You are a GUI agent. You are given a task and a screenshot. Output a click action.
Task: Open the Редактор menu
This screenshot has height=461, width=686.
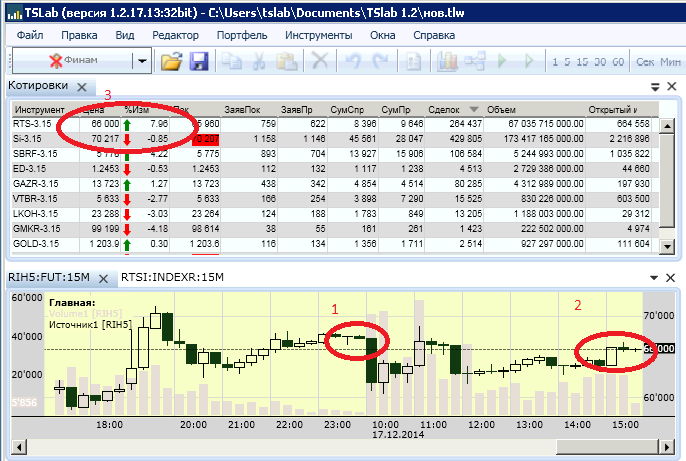pyautogui.click(x=175, y=35)
